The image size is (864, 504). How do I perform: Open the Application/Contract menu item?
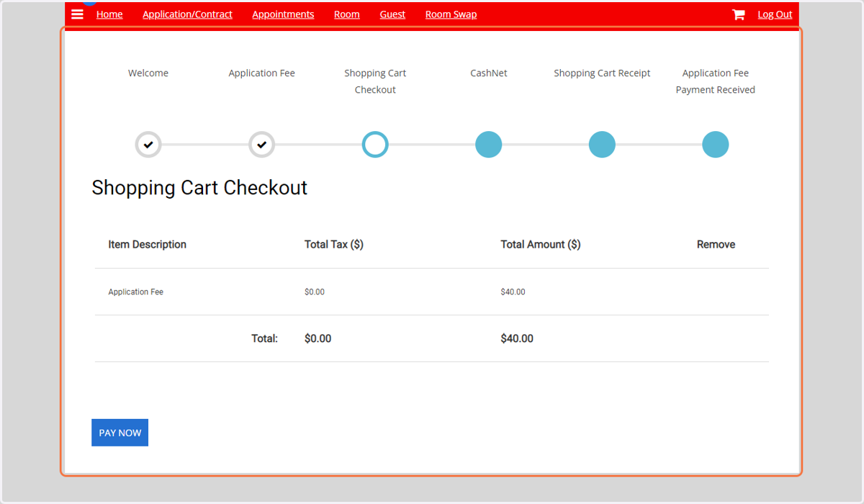(x=187, y=14)
